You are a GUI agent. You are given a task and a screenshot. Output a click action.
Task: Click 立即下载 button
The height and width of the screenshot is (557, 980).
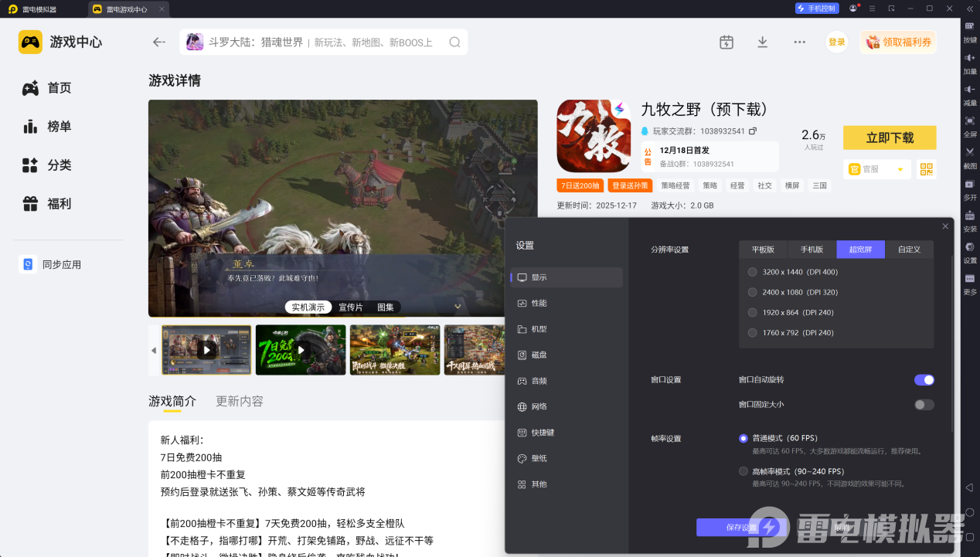pyautogui.click(x=890, y=138)
